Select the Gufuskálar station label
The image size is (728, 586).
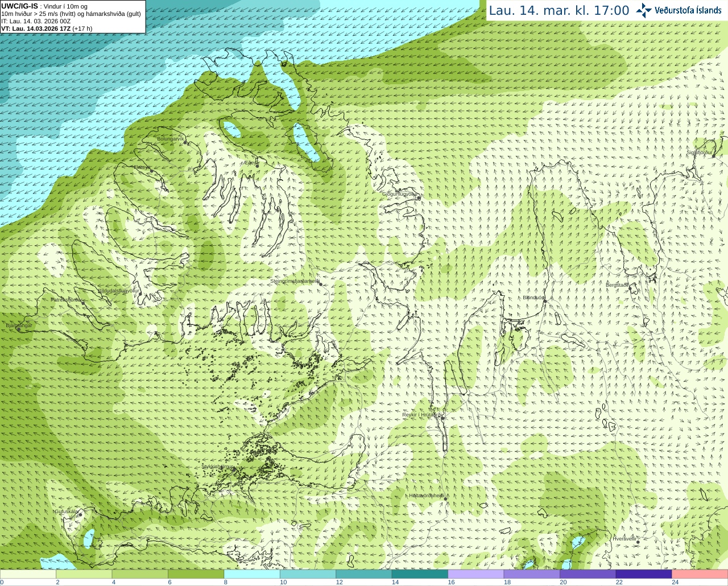tap(67, 511)
